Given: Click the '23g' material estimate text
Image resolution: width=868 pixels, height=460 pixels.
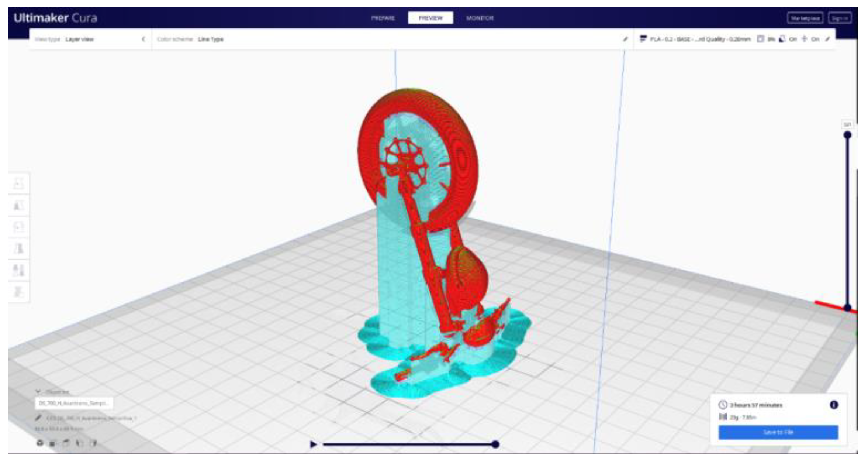Looking at the screenshot, I should 734,417.
